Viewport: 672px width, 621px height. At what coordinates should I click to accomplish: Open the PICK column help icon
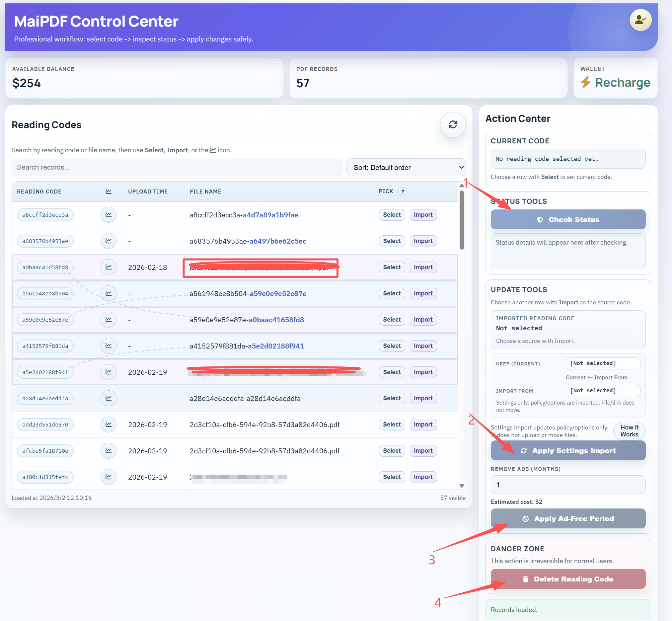[403, 191]
